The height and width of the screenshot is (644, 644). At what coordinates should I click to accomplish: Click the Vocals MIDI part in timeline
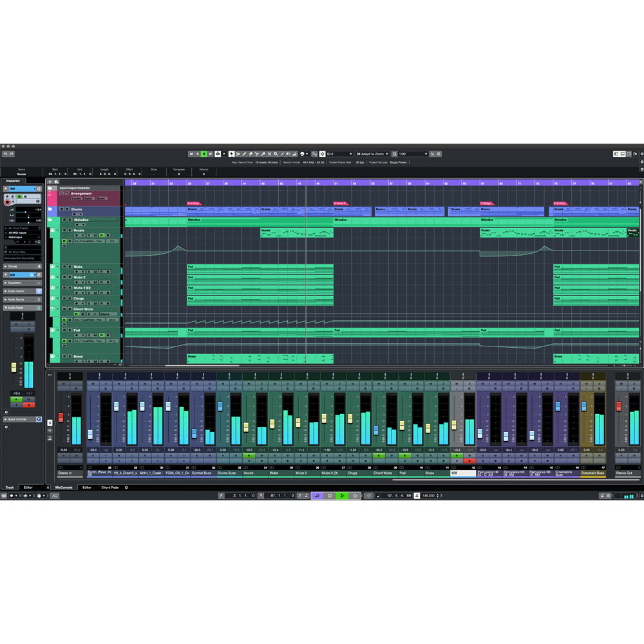pos(296,233)
